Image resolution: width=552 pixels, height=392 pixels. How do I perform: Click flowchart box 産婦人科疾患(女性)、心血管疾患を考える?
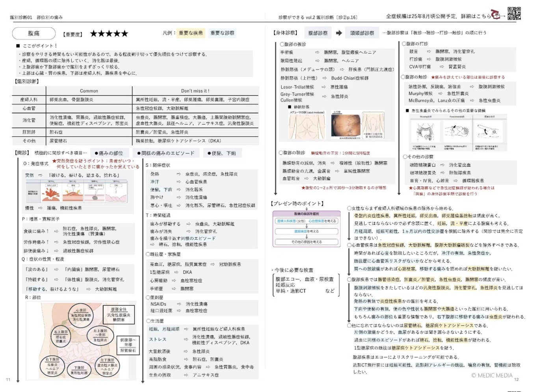tap(307, 221)
